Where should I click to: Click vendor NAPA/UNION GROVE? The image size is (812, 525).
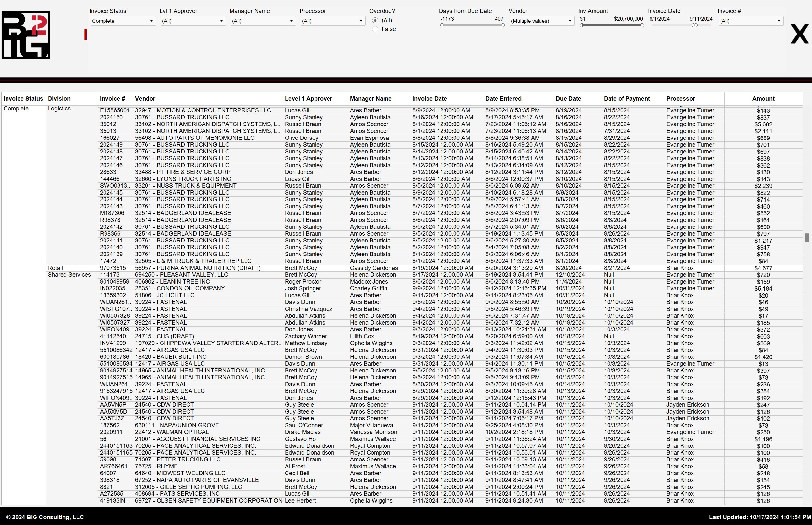(177, 426)
